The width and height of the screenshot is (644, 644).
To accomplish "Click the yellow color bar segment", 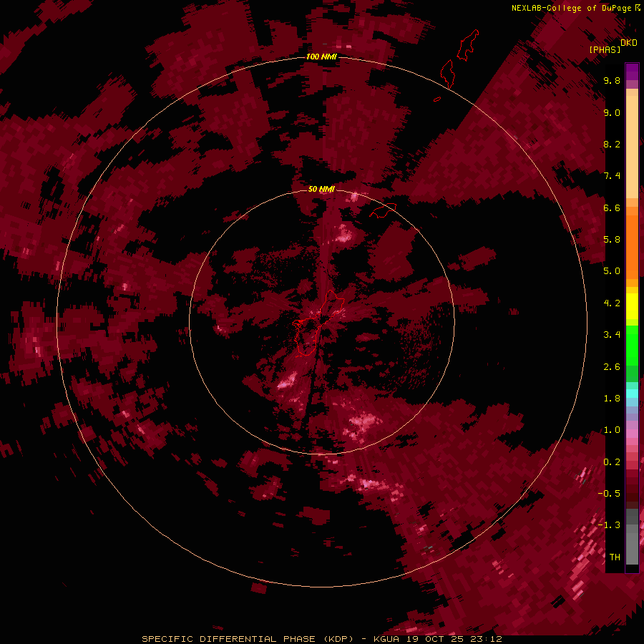I will [632, 306].
